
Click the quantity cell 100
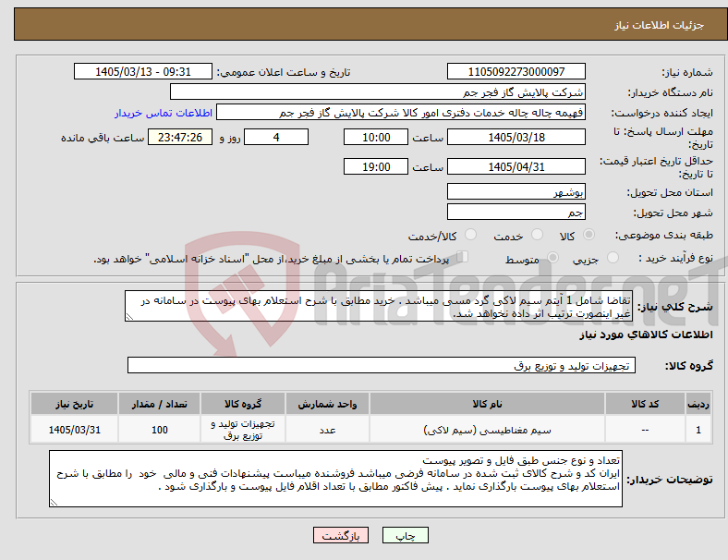(x=159, y=430)
